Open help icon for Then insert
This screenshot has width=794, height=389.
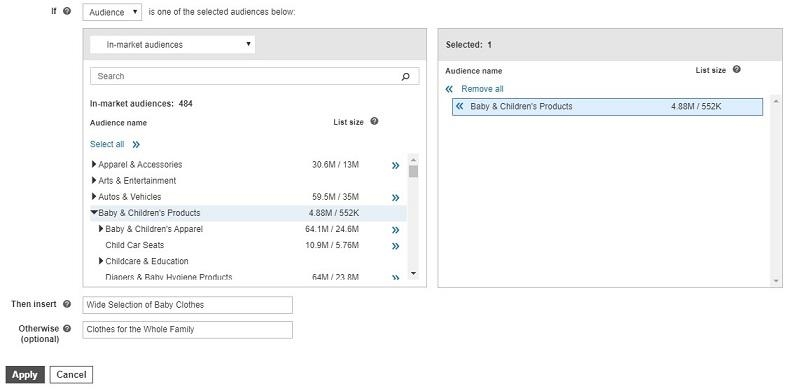(x=67, y=304)
